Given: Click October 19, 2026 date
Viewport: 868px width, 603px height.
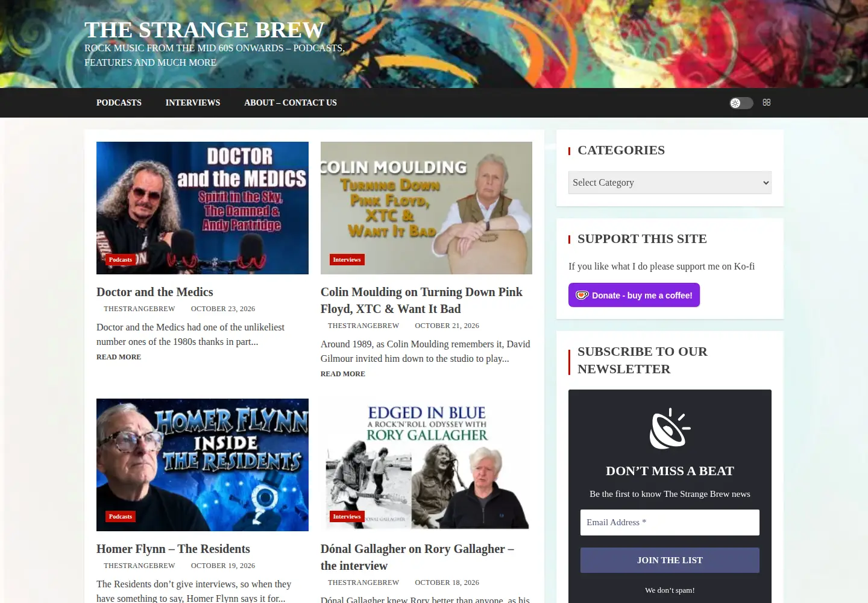Looking at the screenshot, I should click(x=223, y=566).
